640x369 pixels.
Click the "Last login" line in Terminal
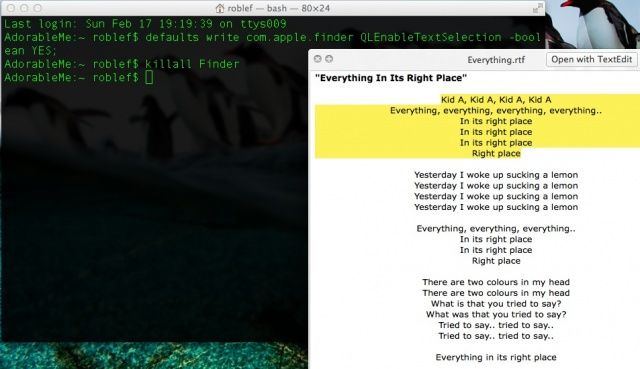point(145,24)
